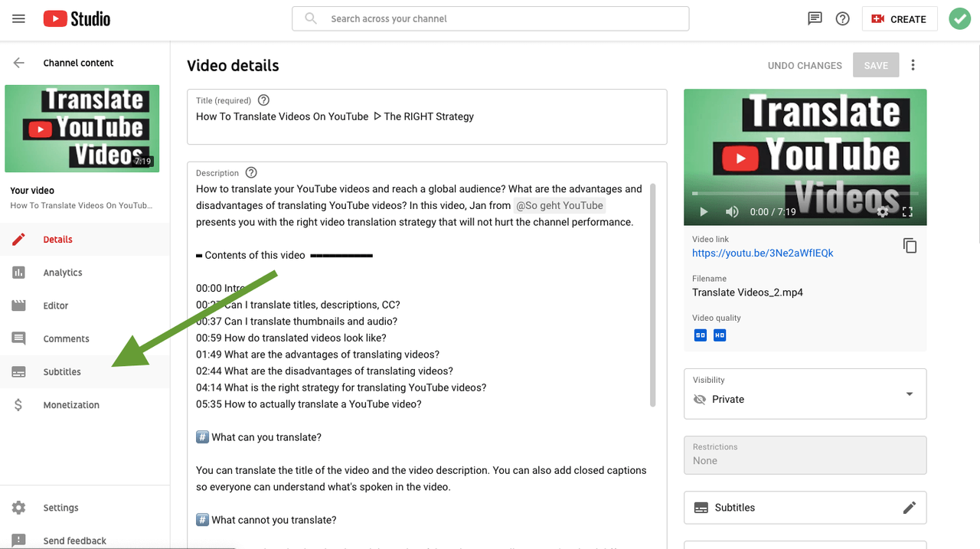Viewport: 980px width, 549px height.
Task: Open Analytics in the sidebar
Action: tap(85, 273)
